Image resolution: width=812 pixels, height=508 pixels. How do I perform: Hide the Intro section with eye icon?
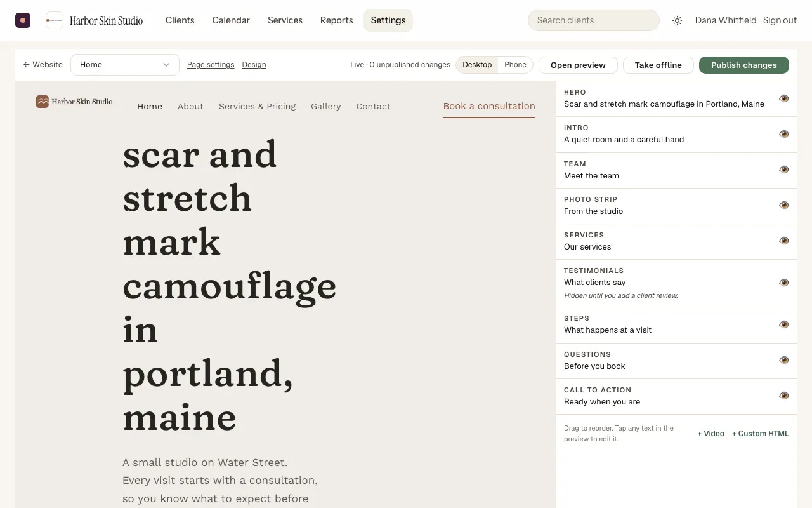point(784,134)
